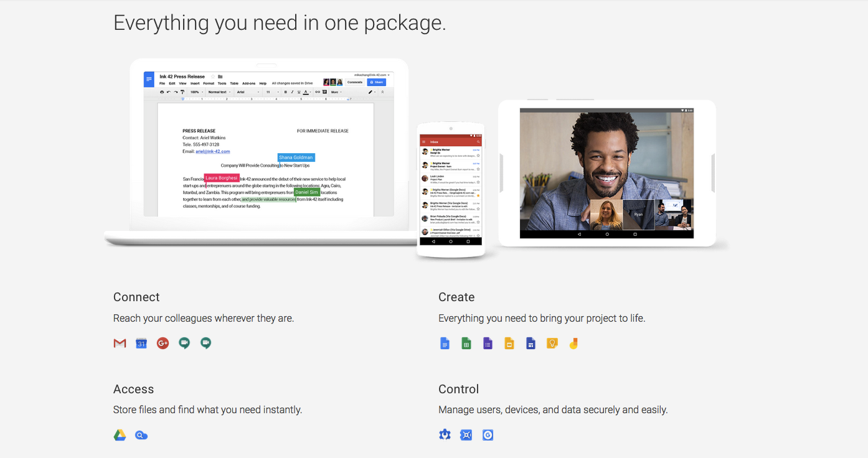Open the Arial font dropdown

coord(248,92)
